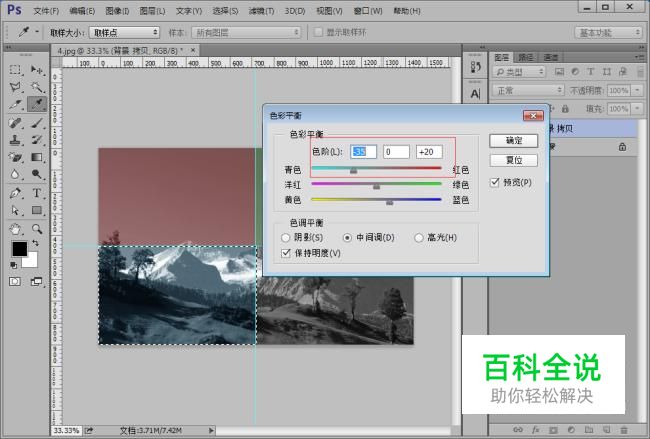Filter layers by pixel layer icon
The width and height of the screenshot is (650, 439).
coord(559,72)
